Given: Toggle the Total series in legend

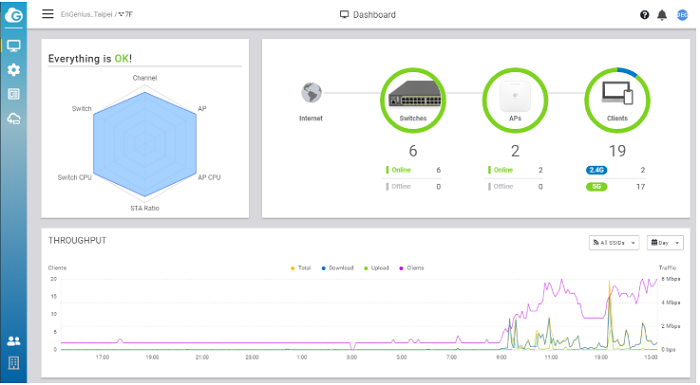Looking at the screenshot, I should point(300,268).
